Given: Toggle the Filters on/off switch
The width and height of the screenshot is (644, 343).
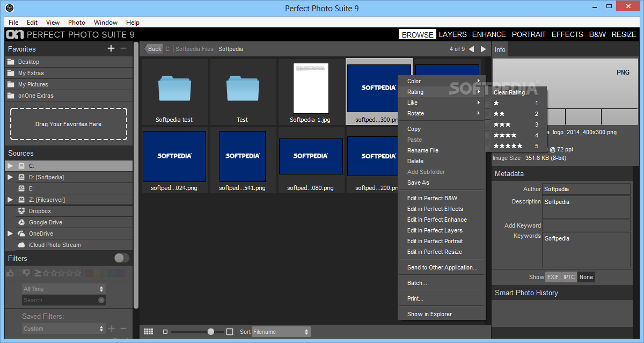Looking at the screenshot, I should (x=122, y=258).
